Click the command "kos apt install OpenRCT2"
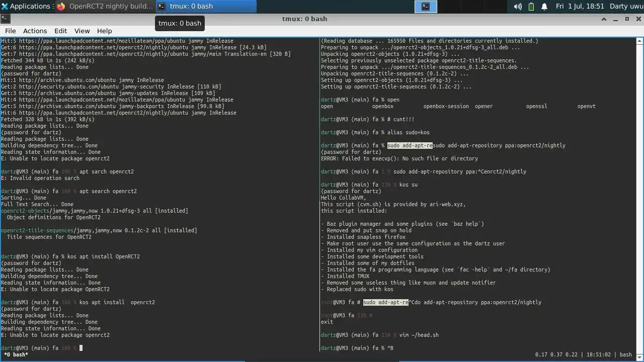Image resolution: width=644 pixels, height=362 pixels. 104,256
